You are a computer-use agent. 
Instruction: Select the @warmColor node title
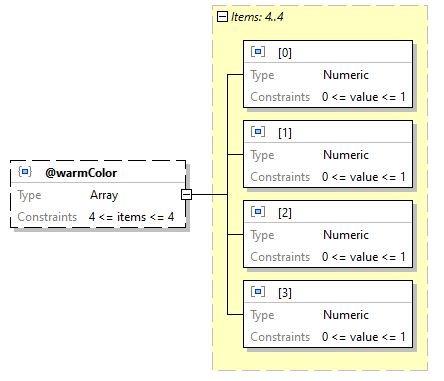[x=81, y=173]
